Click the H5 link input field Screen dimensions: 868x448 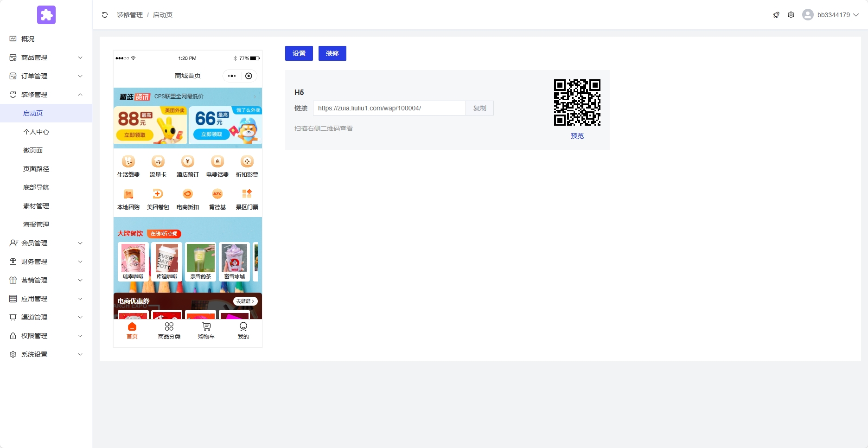389,108
